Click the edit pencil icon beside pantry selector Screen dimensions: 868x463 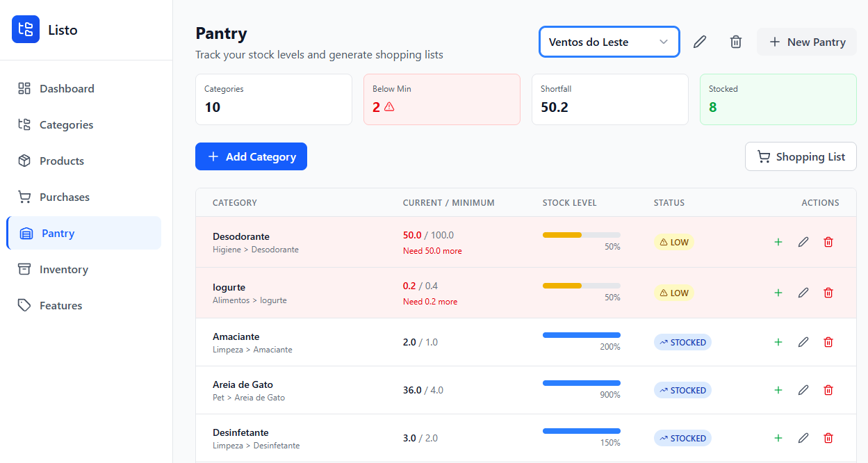tap(700, 42)
